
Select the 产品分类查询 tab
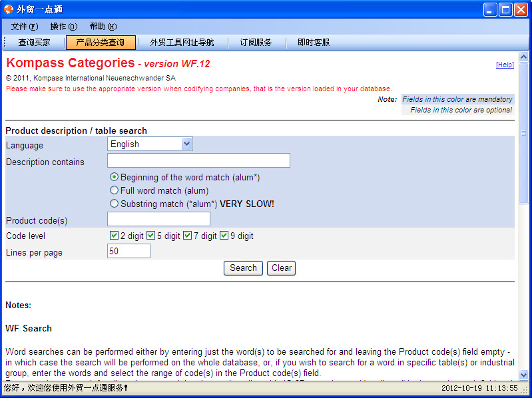click(x=101, y=43)
